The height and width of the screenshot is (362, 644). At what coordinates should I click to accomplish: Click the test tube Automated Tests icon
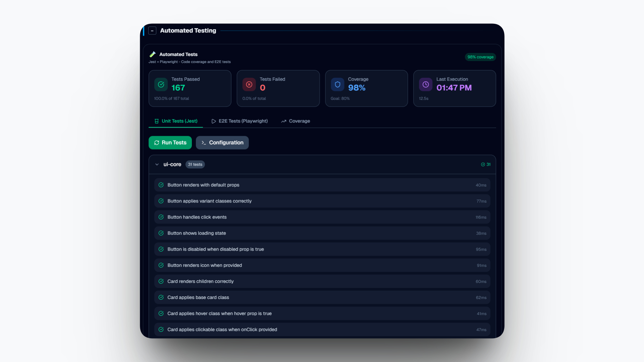coord(153,54)
